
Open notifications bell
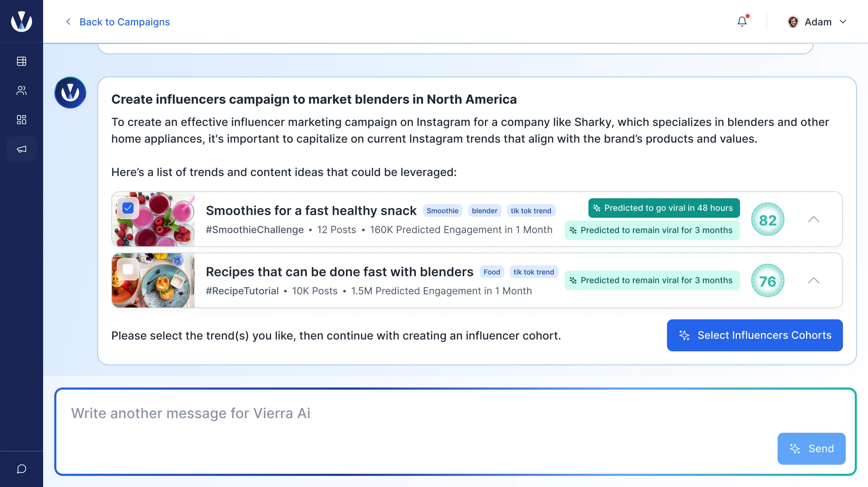point(742,22)
